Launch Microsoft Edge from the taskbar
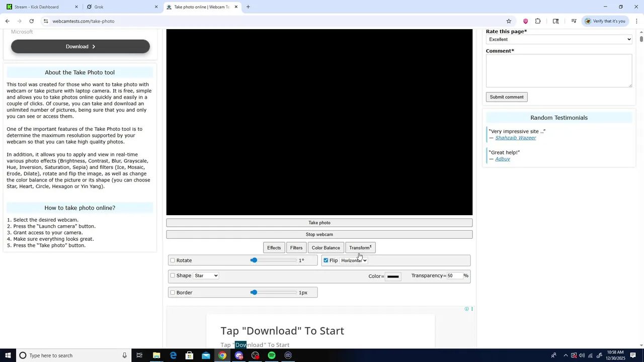The width and height of the screenshot is (644, 362). coord(173,355)
